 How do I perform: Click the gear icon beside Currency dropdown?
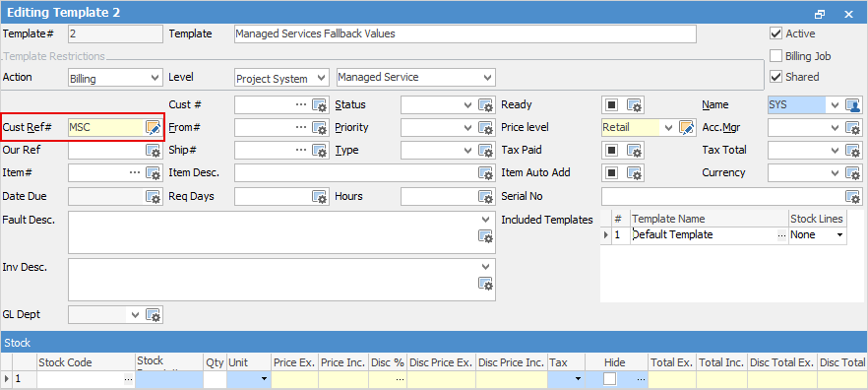click(x=852, y=173)
